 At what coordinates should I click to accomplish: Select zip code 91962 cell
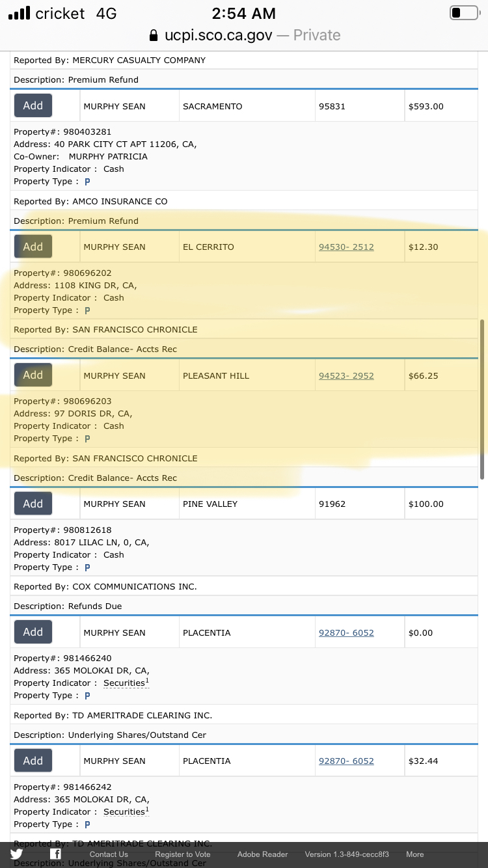click(359, 504)
